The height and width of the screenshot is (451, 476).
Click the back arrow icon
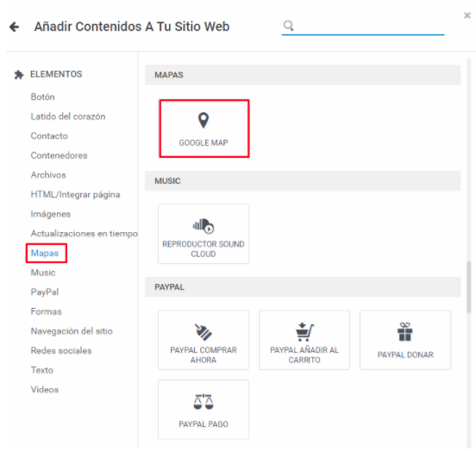point(14,27)
